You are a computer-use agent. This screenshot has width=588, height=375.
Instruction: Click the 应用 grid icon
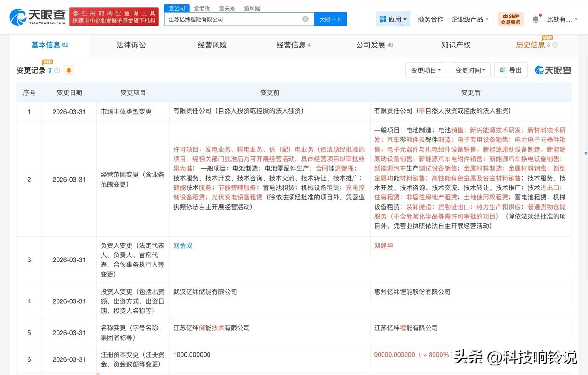click(383, 19)
